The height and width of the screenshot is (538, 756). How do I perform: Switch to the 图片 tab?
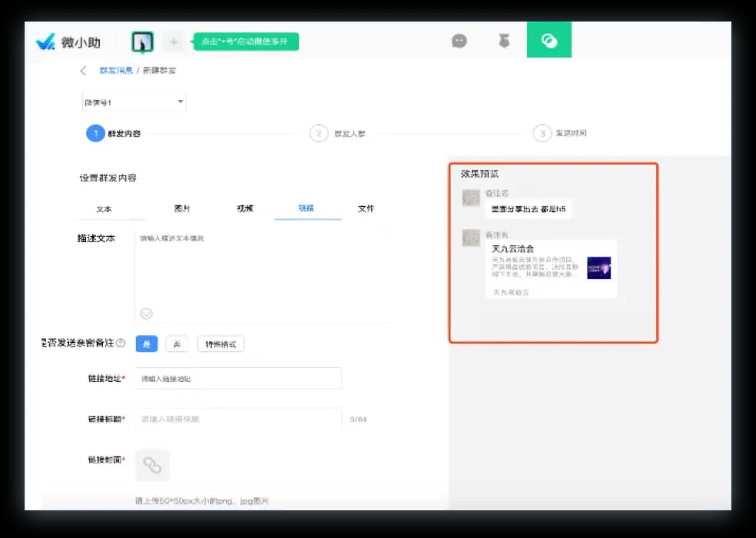click(182, 208)
